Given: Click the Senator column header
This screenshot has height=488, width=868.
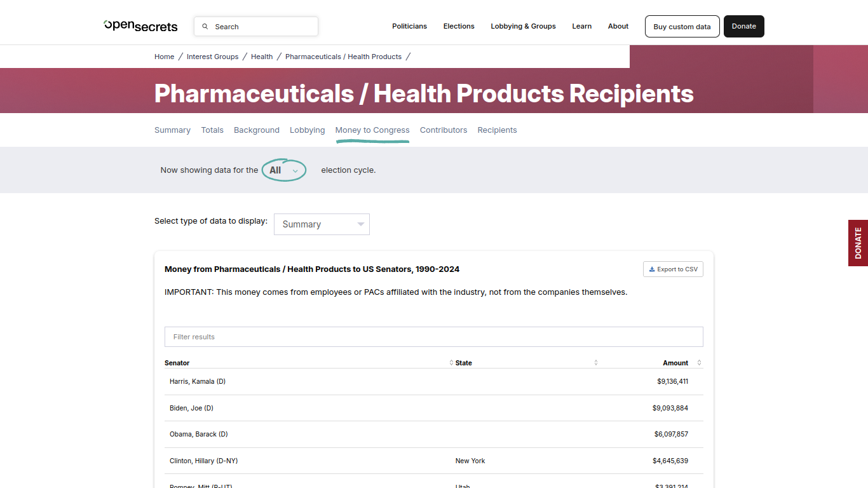Looking at the screenshot, I should (177, 363).
